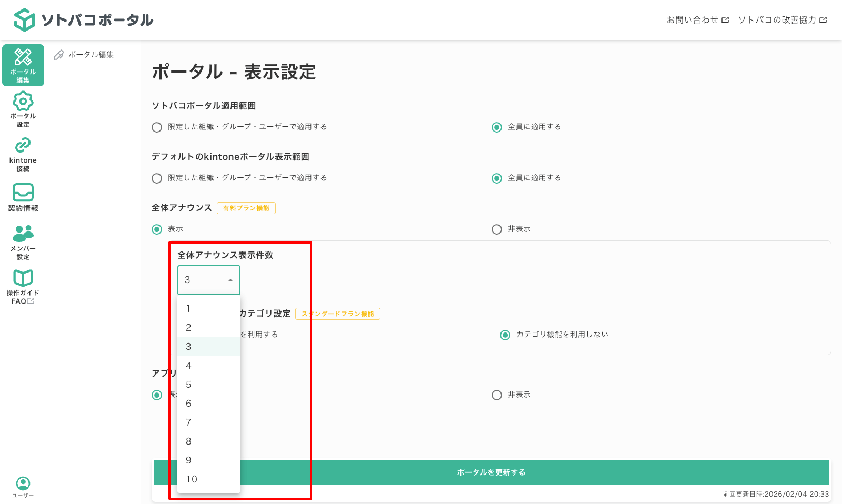Image resolution: width=842 pixels, height=504 pixels.
Task: Choose 5 from the open dropdown list
Action: point(208,385)
